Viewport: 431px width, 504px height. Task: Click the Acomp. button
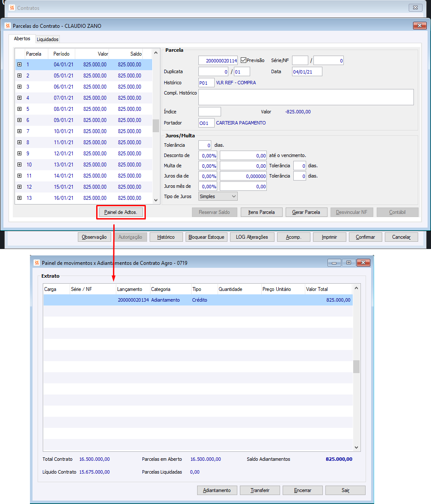pos(294,237)
